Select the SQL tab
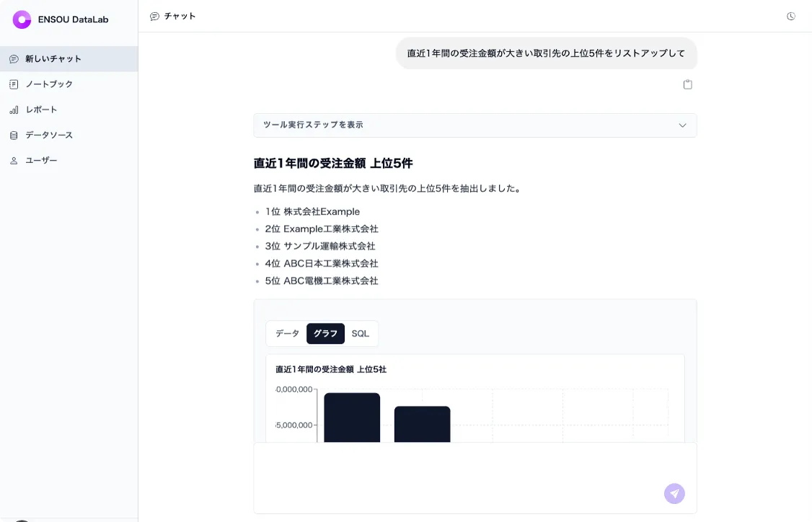Viewport: 812px width, 522px height. tap(361, 333)
